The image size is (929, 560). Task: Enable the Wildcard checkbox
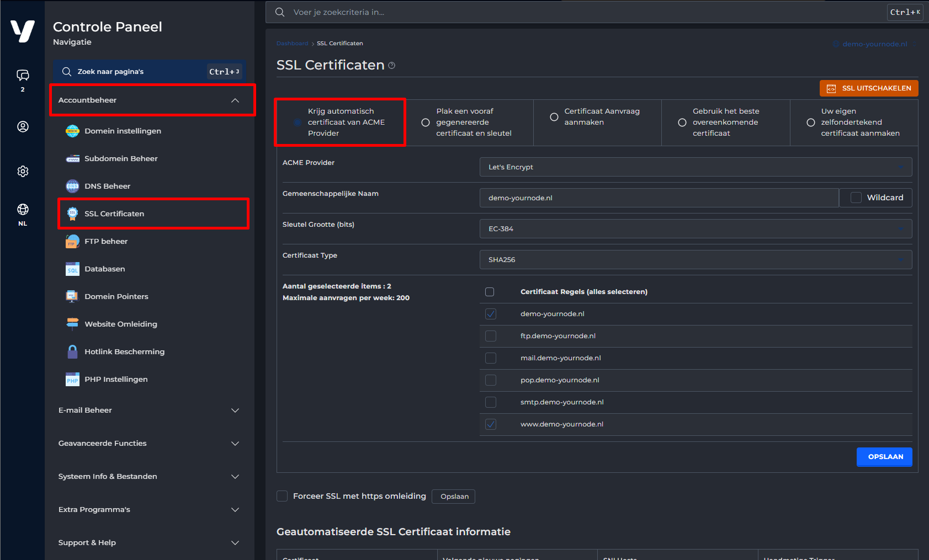pos(856,198)
